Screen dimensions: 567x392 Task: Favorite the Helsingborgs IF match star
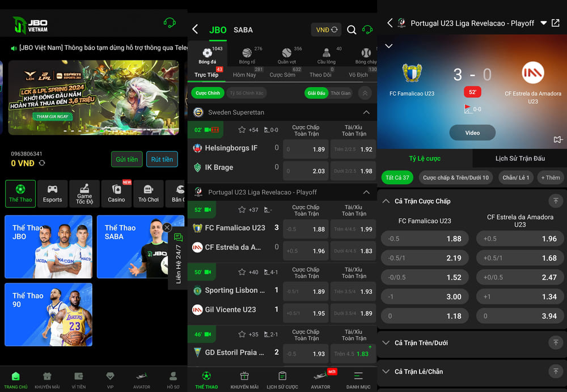click(x=242, y=130)
